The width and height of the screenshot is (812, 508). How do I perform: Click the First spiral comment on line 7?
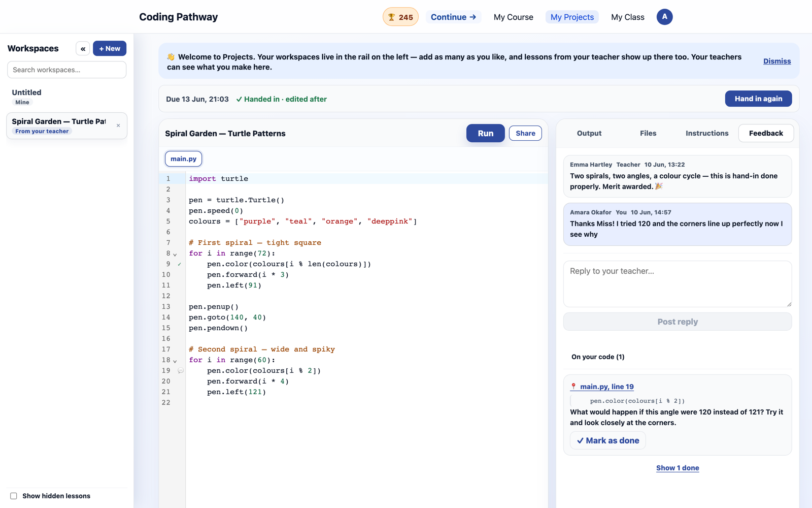[x=255, y=243]
